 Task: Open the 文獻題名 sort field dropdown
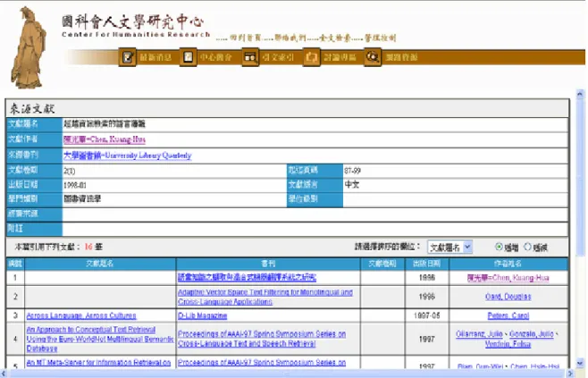click(x=449, y=248)
